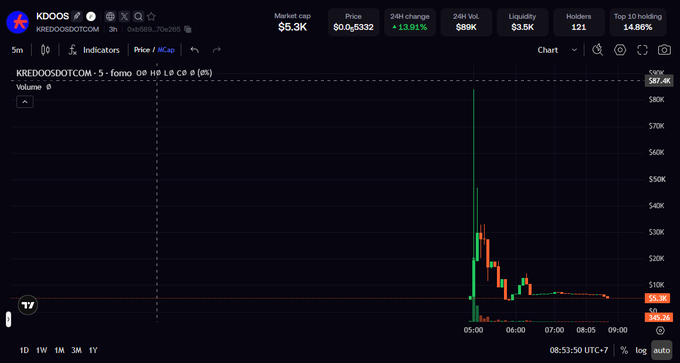This screenshot has width=680, height=363.
Task: Click the magnifier search icon near KDOOS
Action: click(138, 16)
